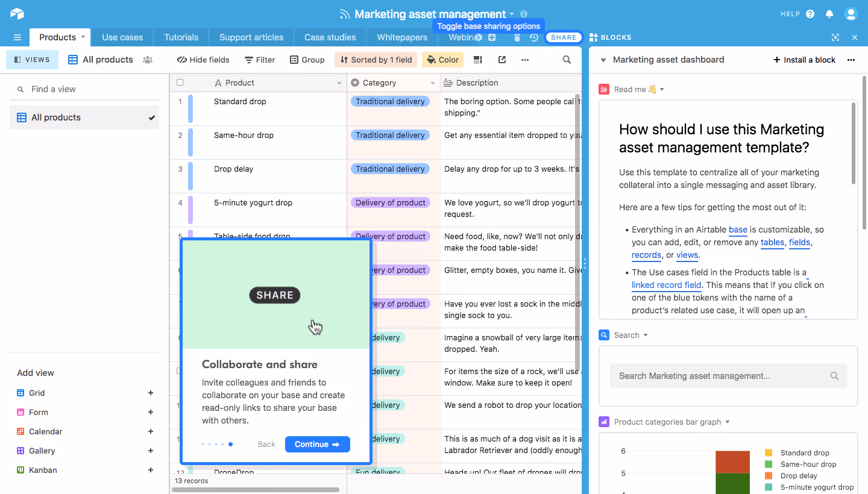868x494 pixels.
Task: Click the Airtable home logo
Action: coord(17,14)
